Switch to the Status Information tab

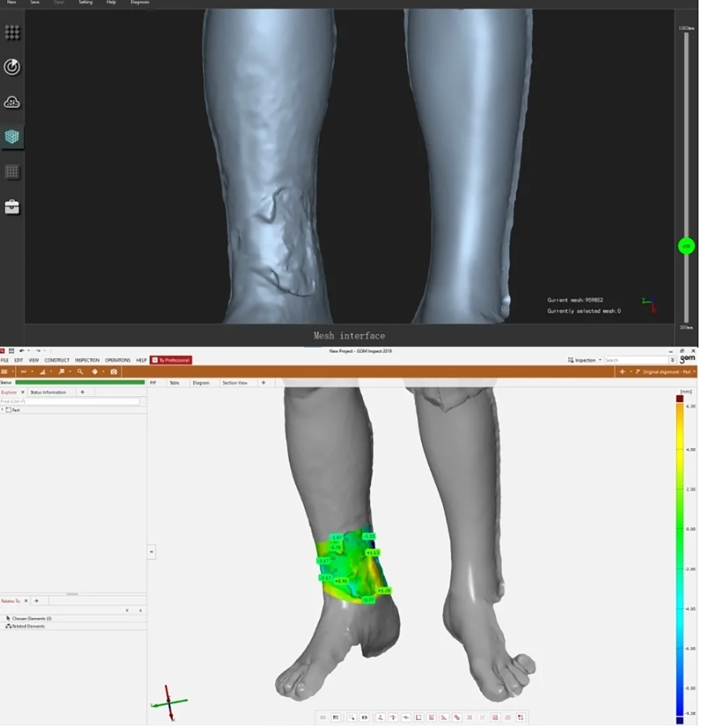click(48, 392)
